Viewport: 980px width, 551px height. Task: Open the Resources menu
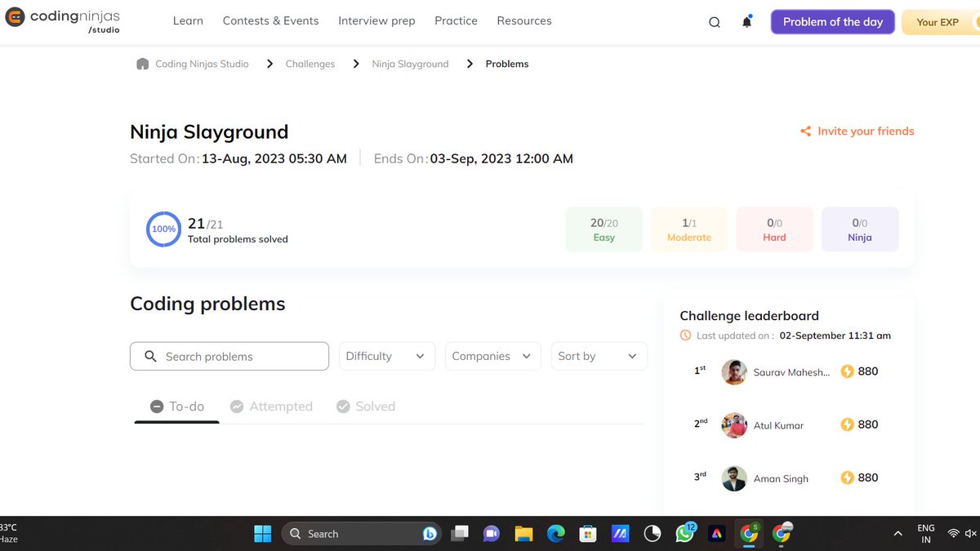coord(524,21)
